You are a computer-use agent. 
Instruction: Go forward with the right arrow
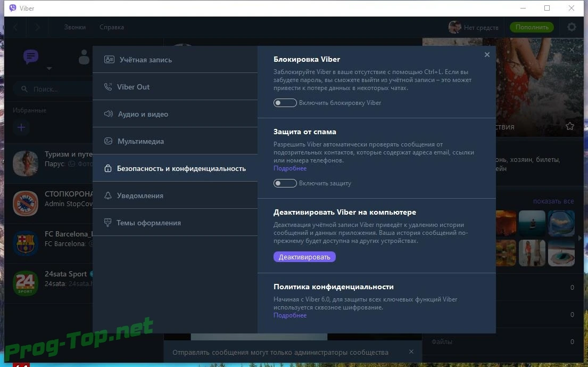point(37,27)
